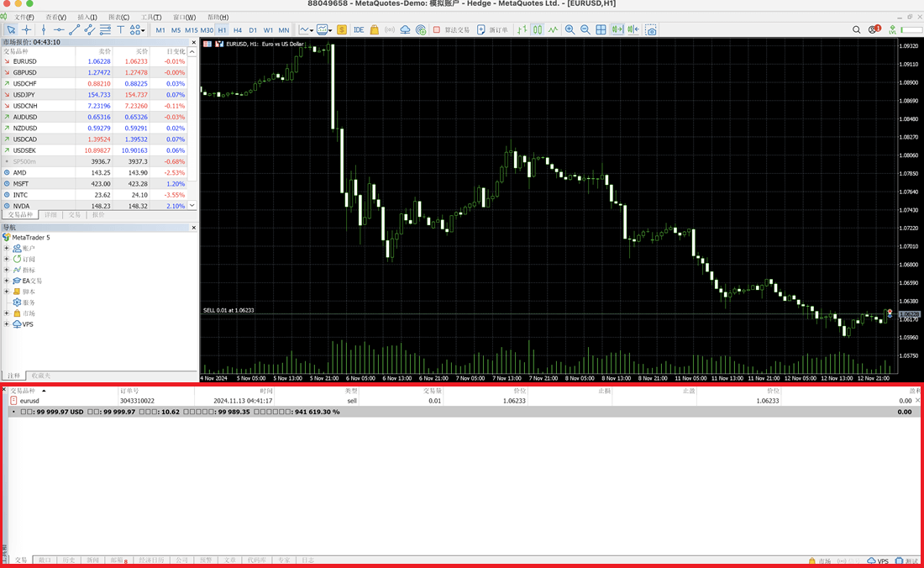Select the horizontal line drawing tool

(59, 30)
